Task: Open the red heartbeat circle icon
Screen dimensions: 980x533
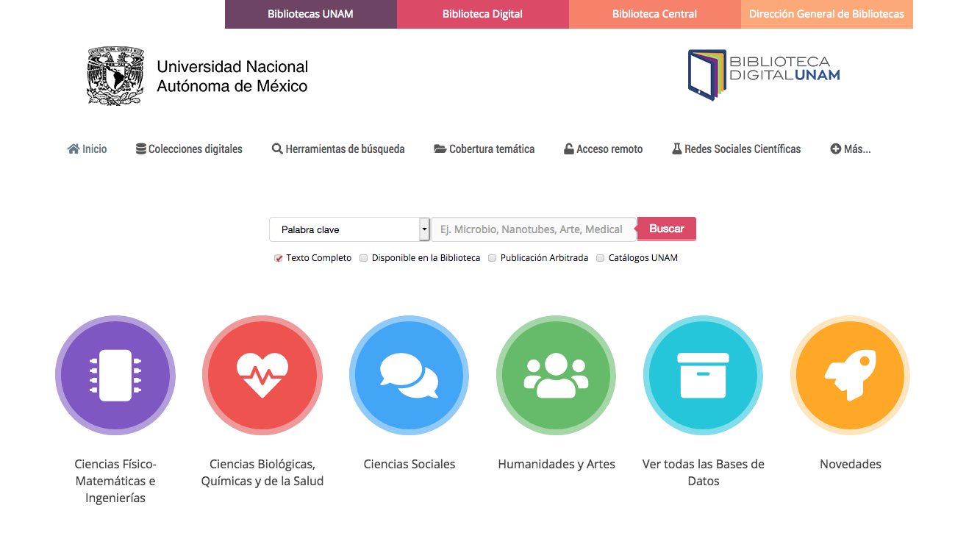Action: (262, 376)
